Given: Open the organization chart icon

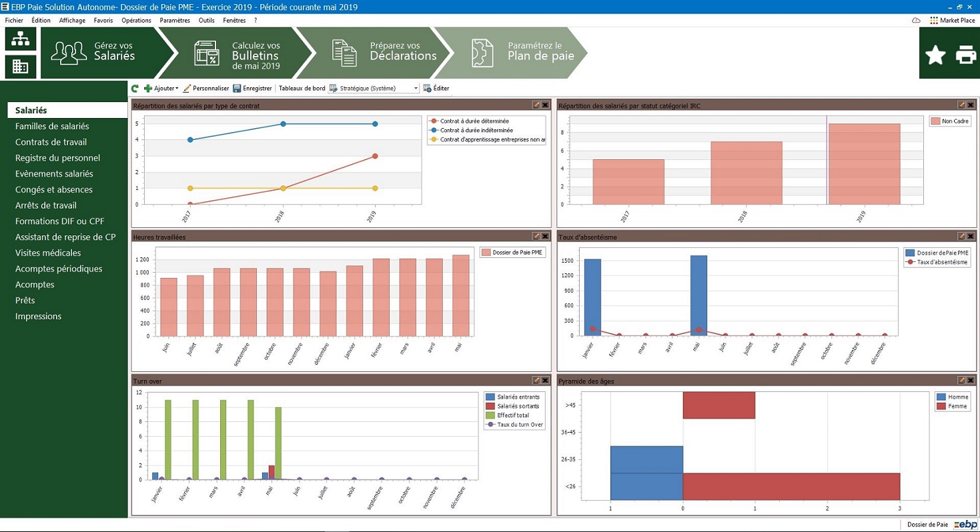Looking at the screenshot, I should click(21, 39).
